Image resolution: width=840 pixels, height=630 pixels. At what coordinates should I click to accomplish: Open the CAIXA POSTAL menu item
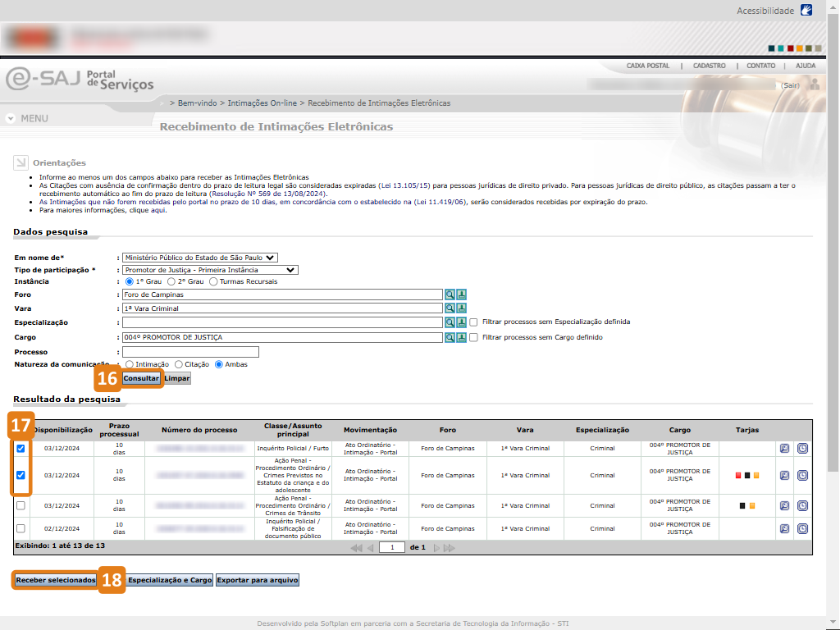(x=647, y=66)
